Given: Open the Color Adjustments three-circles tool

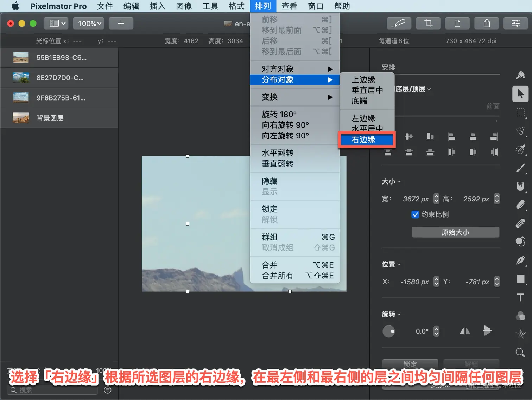Looking at the screenshot, I should click(520, 316).
